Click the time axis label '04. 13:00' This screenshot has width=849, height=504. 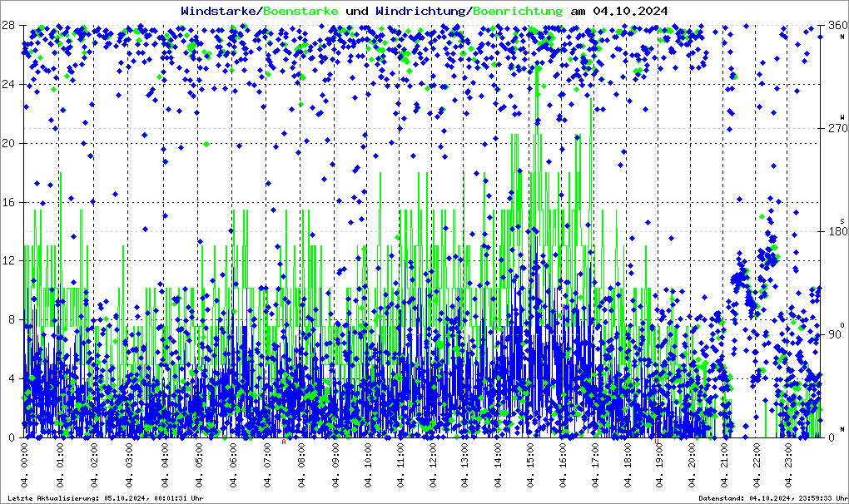[x=465, y=465]
